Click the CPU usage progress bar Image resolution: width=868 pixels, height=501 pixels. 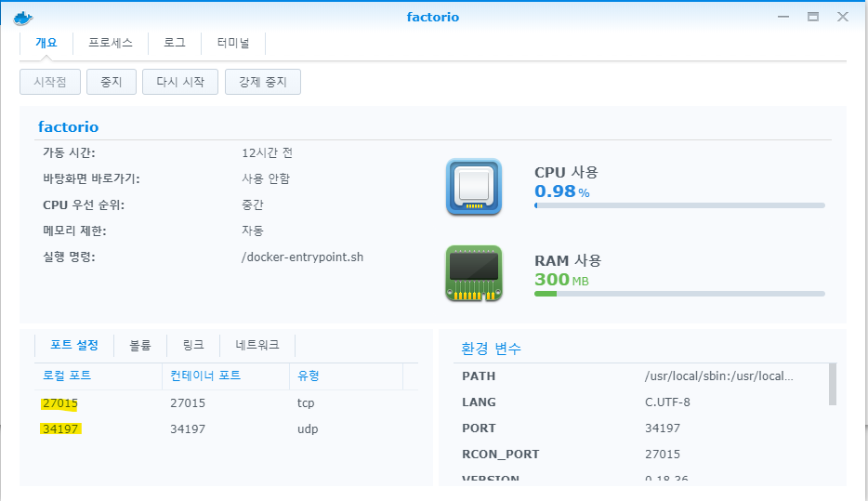pyautogui.click(x=679, y=205)
